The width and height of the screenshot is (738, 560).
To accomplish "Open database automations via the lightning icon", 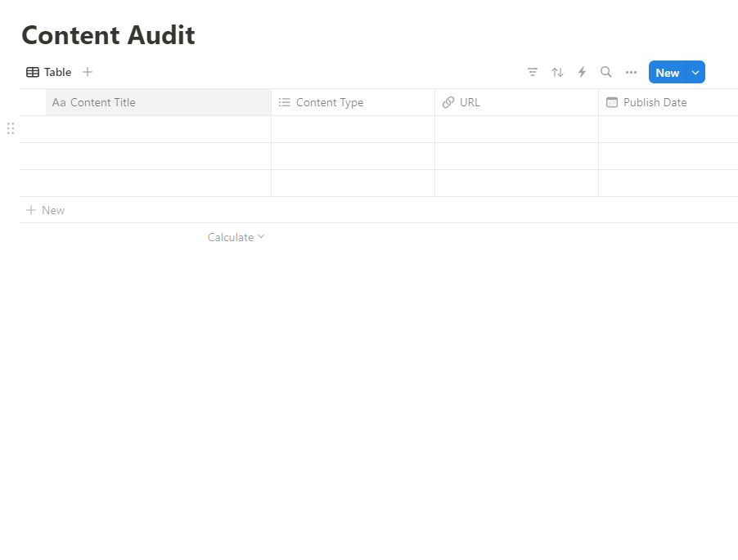I will tap(582, 72).
